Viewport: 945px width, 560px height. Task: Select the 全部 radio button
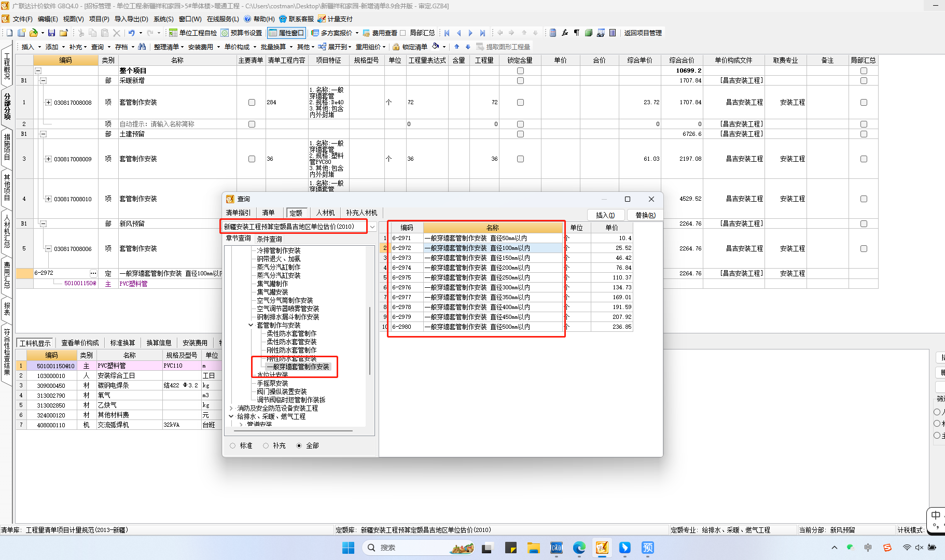[x=299, y=446]
